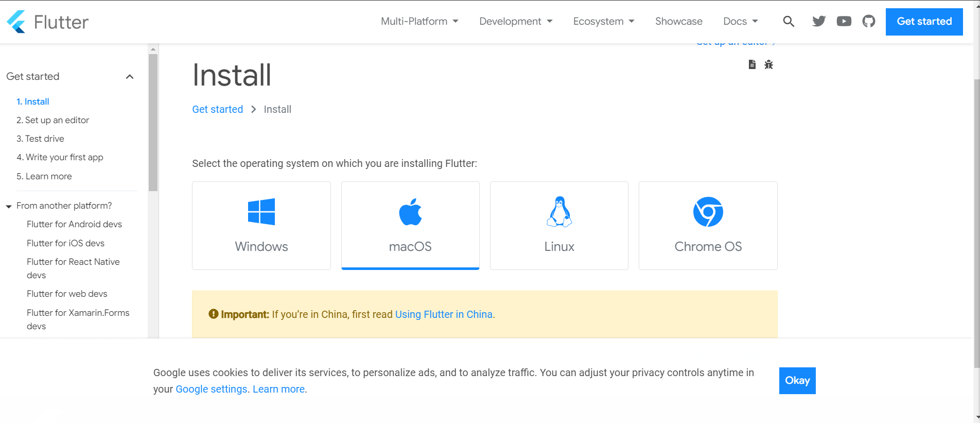Open the Showcase menu item

coord(679,21)
